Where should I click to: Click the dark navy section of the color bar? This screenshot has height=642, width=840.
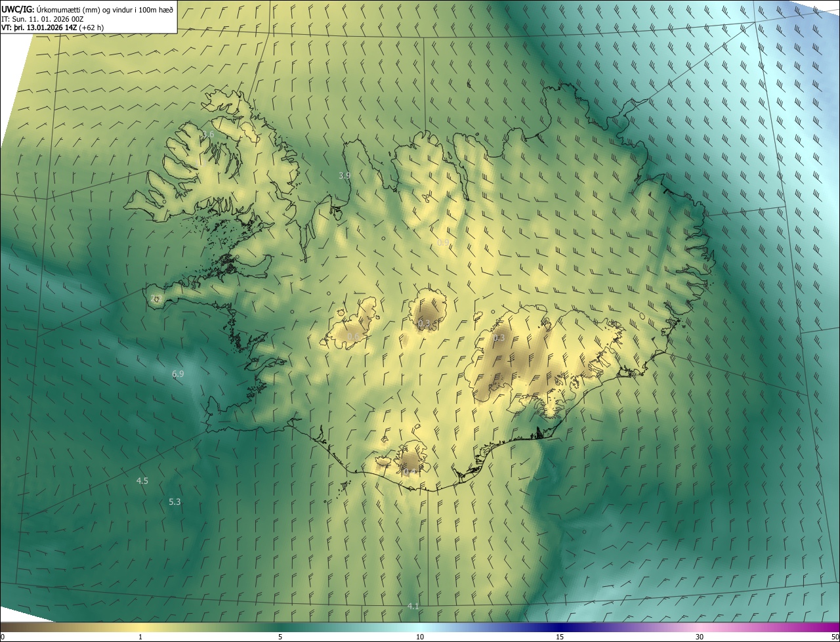point(560,627)
